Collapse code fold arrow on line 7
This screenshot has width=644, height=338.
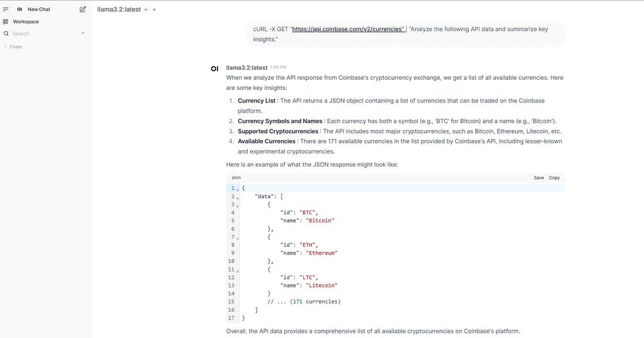(237, 238)
